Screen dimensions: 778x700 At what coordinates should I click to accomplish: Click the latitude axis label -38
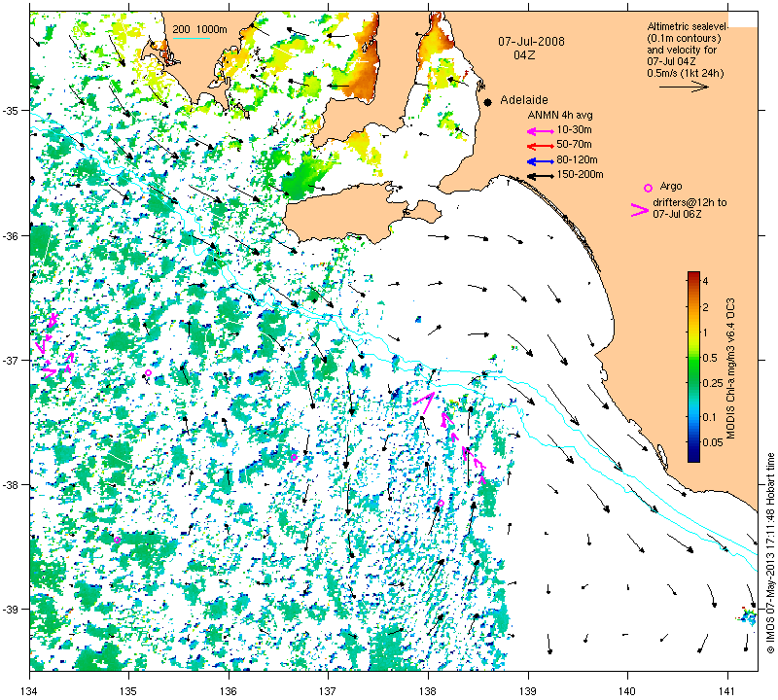(x=13, y=485)
